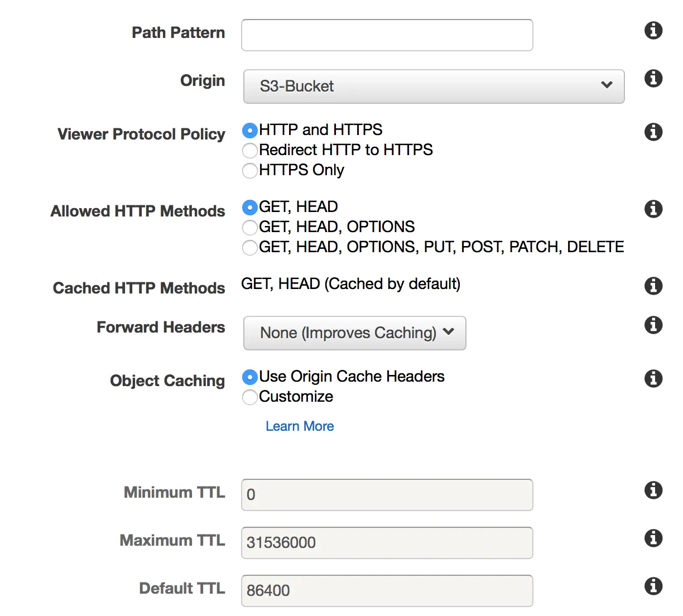Show Forward Headers help info icon
683x616 pixels.
point(653,325)
